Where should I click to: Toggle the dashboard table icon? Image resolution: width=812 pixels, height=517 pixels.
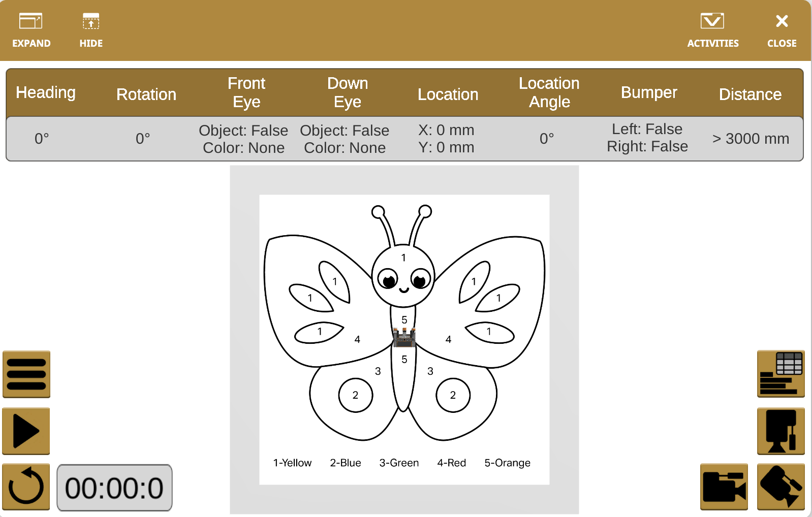[x=780, y=374]
